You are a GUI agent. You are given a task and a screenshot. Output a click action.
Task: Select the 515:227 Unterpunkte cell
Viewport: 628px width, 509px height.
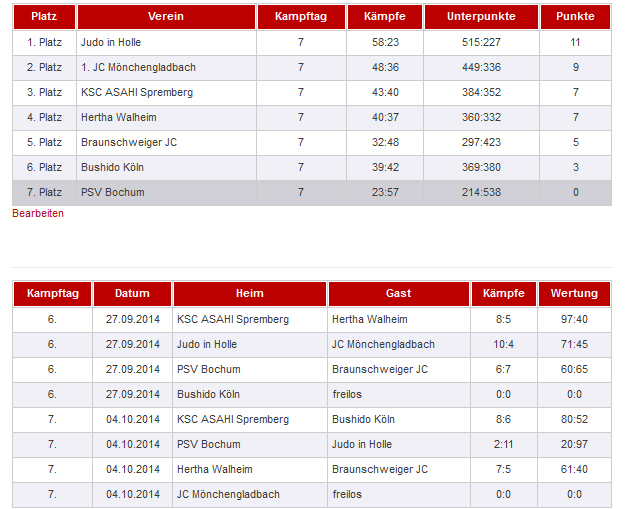(x=481, y=42)
